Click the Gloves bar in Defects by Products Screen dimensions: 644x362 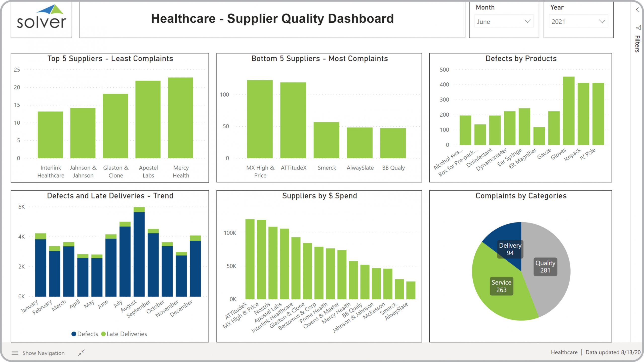pos(569,111)
